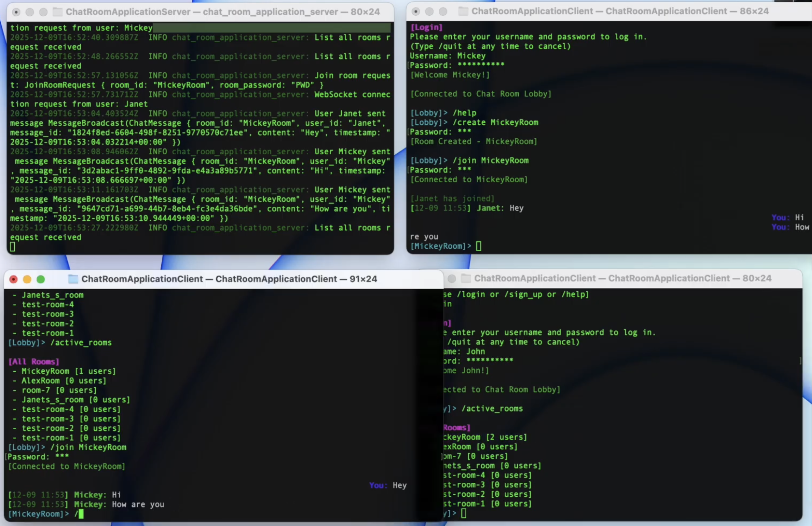Screen dimensions: 812x526
Task: Click the folder icon in the 80x24 client title bar
Action: tap(466, 278)
